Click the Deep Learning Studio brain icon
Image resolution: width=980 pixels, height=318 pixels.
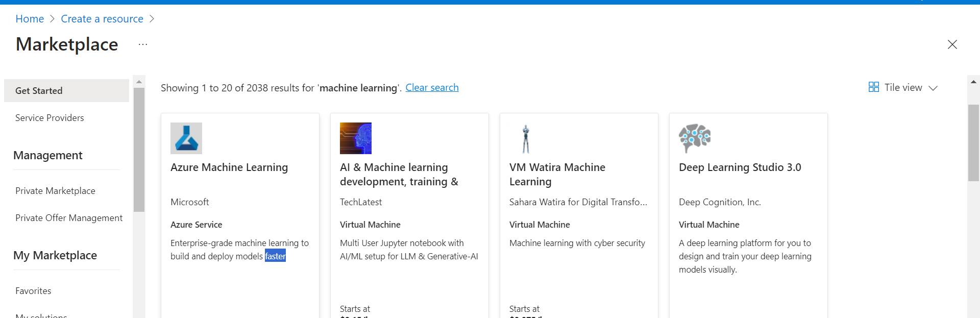(x=695, y=138)
